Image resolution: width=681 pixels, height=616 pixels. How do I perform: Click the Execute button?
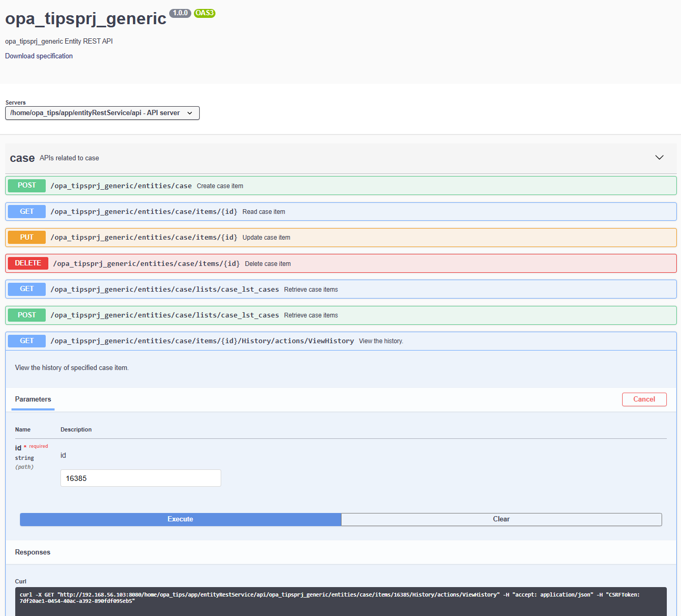(180, 519)
